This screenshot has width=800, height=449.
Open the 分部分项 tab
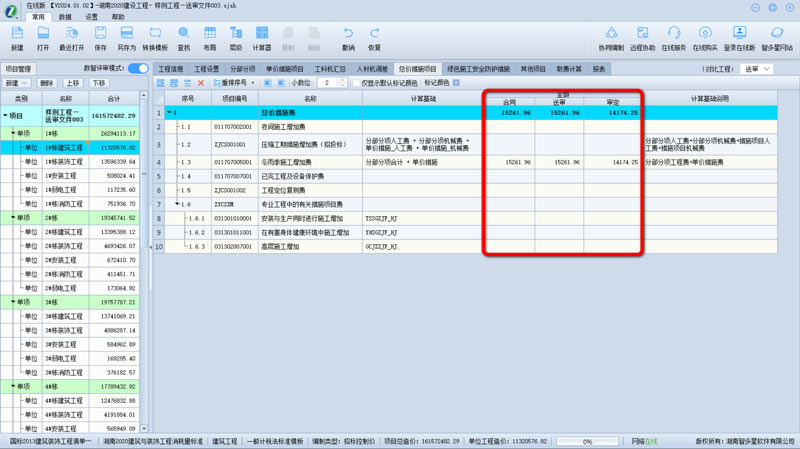[x=244, y=69]
